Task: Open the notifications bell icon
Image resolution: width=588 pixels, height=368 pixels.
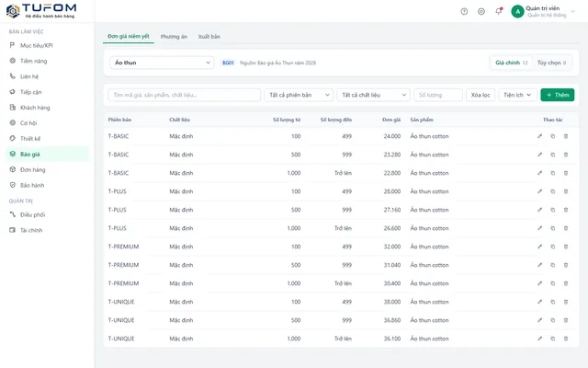Action: (x=498, y=11)
